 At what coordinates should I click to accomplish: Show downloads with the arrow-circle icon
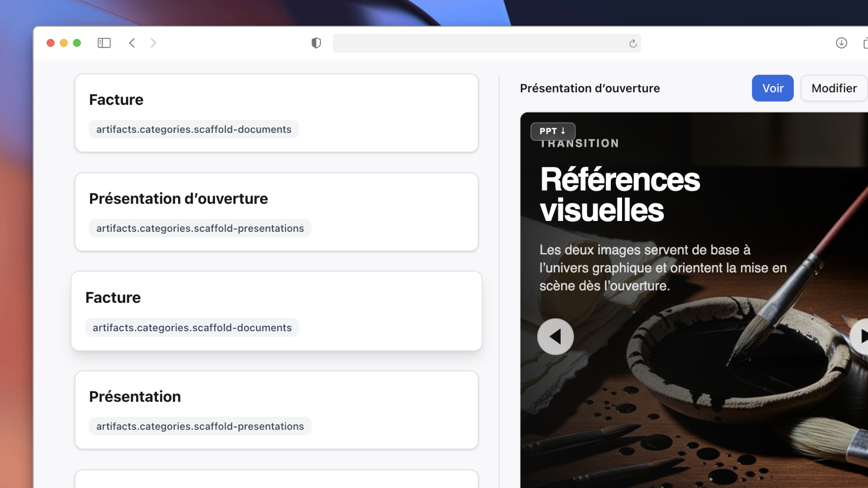(x=841, y=43)
